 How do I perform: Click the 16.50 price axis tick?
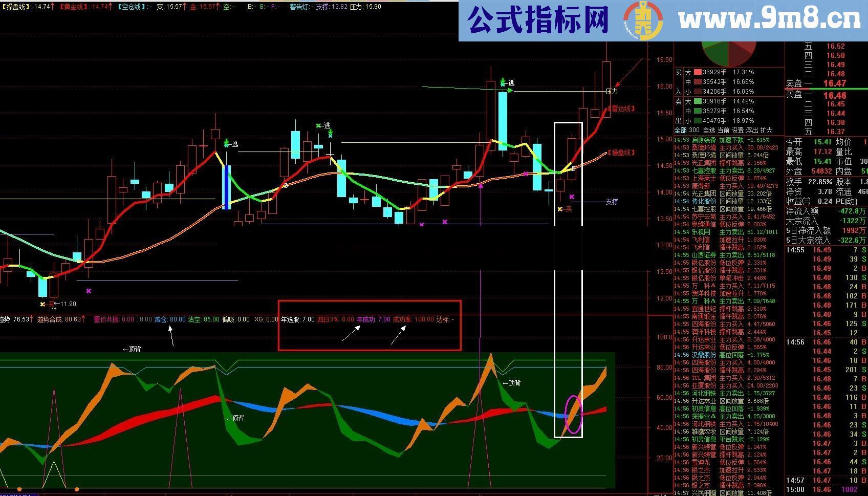[x=664, y=60]
